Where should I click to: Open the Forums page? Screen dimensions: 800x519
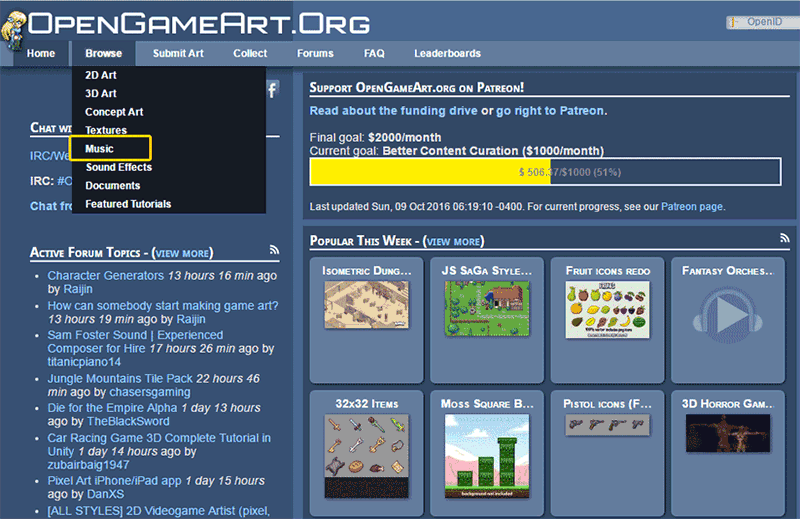point(315,54)
